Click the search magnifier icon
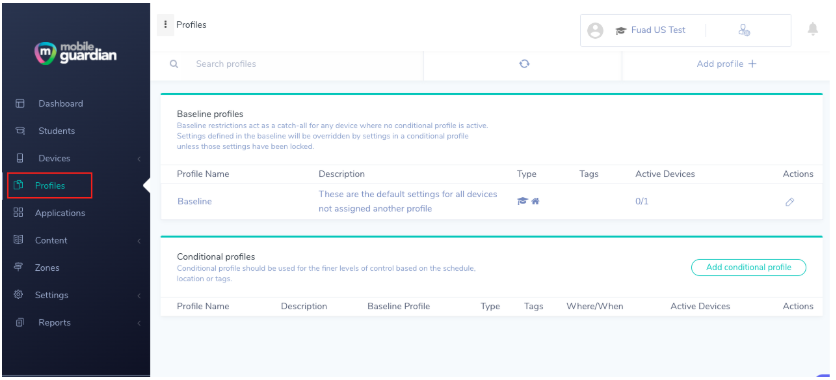The width and height of the screenshot is (836, 380). coord(174,64)
